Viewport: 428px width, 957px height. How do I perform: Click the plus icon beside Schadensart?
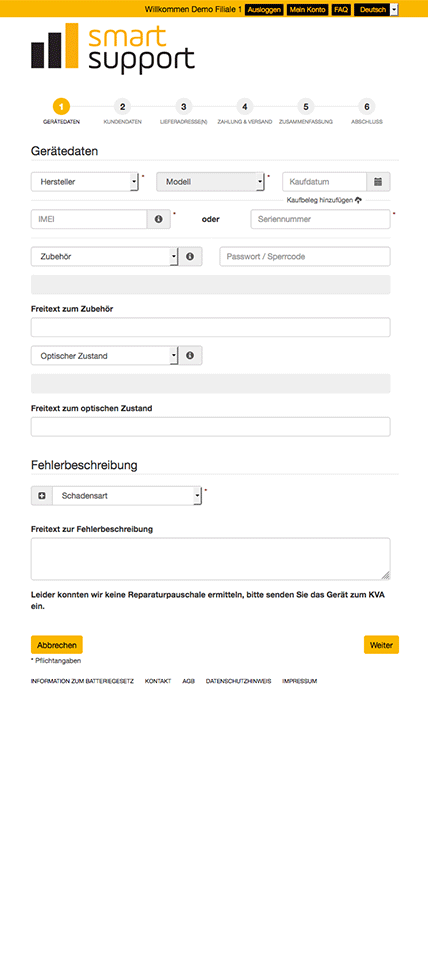(42, 496)
